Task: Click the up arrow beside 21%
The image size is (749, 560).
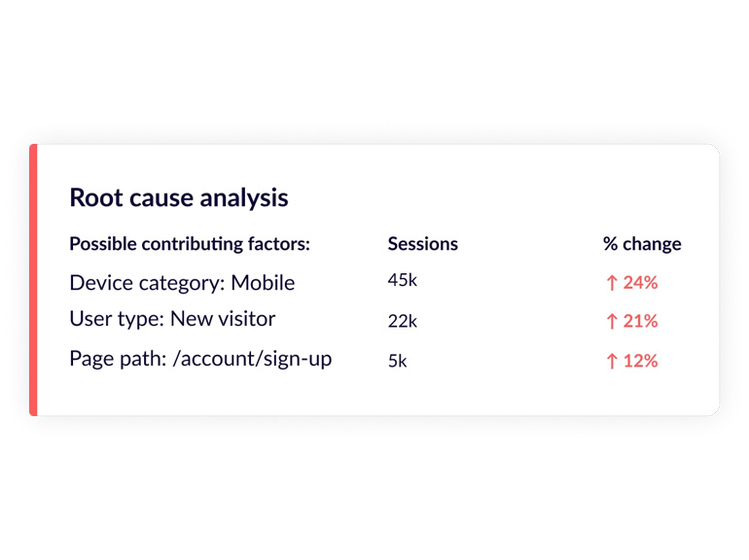Action: (612, 321)
